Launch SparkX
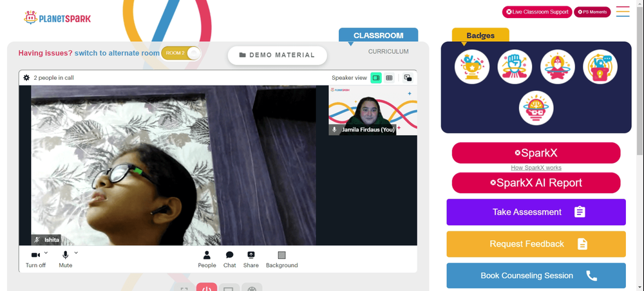This screenshot has width=644, height=291. click(x=536, y=153)
